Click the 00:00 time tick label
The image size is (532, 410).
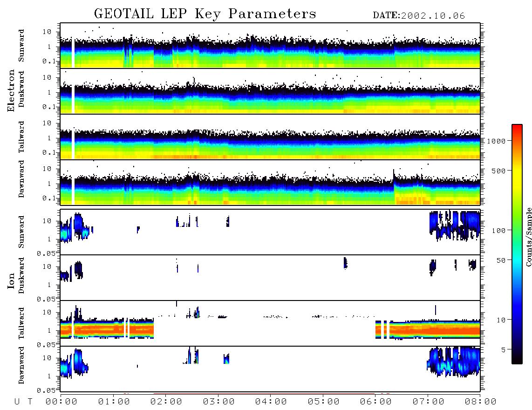61,402
